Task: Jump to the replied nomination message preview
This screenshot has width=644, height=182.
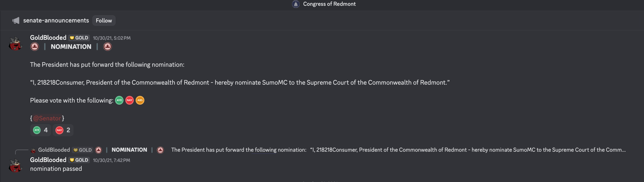Action: (398, 150)
